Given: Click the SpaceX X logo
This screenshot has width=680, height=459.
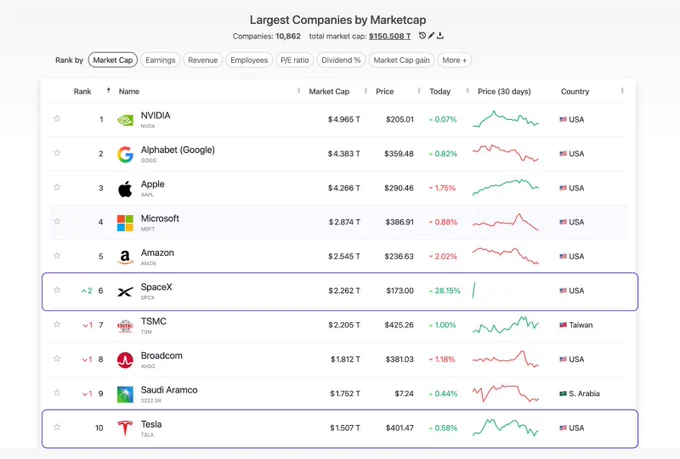Looking at the screenshot, I should click(x=125, y=292).
